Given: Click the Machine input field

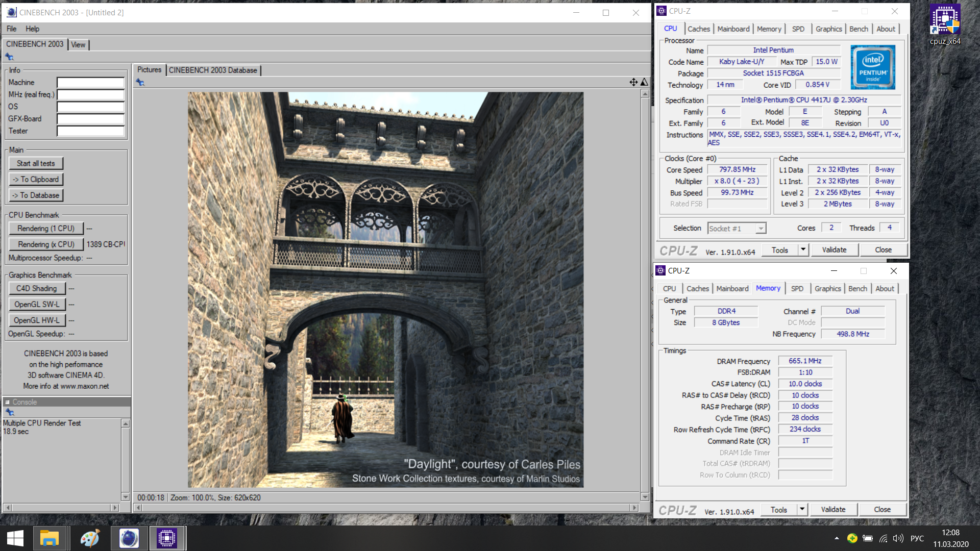Looking at the screenshot, I should tap(90, 82).
